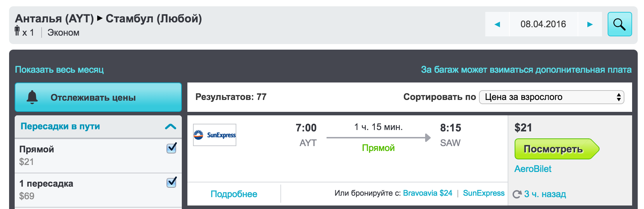Open the Сортировать по dropdown
644x209 pixels.
click(551, 97)
